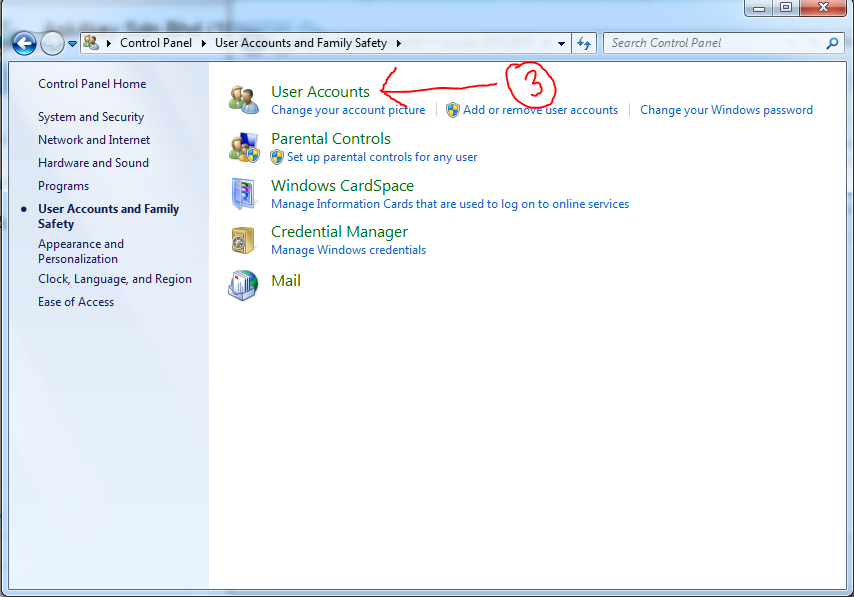Click shield icon beside Set up parental controls
Screen dimensions: 854x597
click(277, 157)
